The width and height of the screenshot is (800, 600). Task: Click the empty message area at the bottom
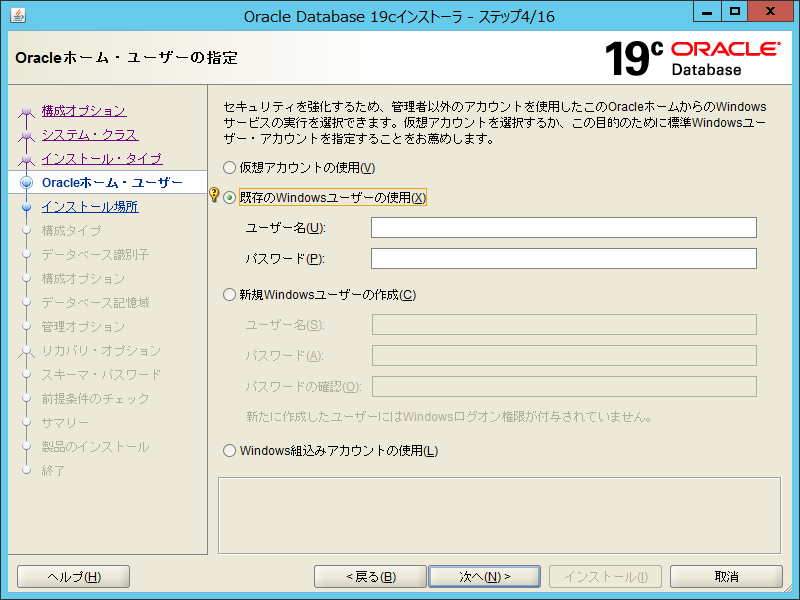tap(499, 515)
